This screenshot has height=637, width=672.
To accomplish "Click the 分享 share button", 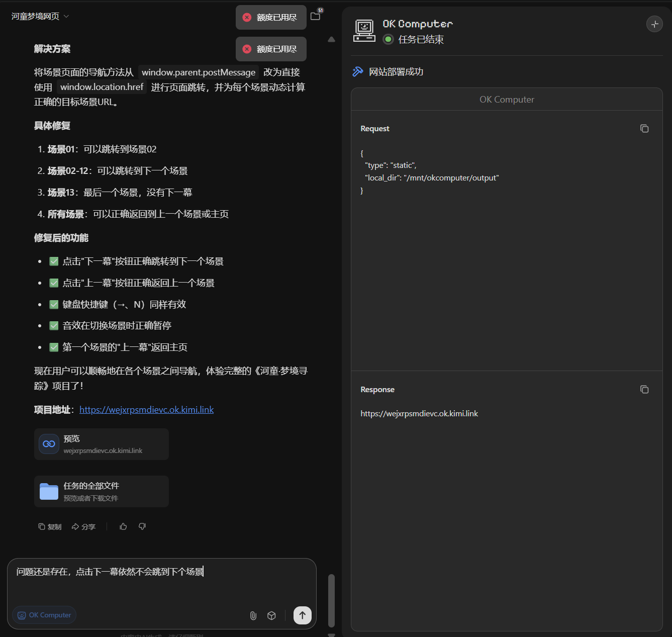I will pyautogui.click(x=83, y=527).
